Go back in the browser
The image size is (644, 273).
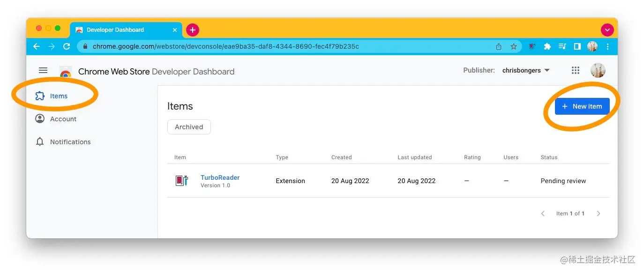pyautogui.click(x=37, y=46)
